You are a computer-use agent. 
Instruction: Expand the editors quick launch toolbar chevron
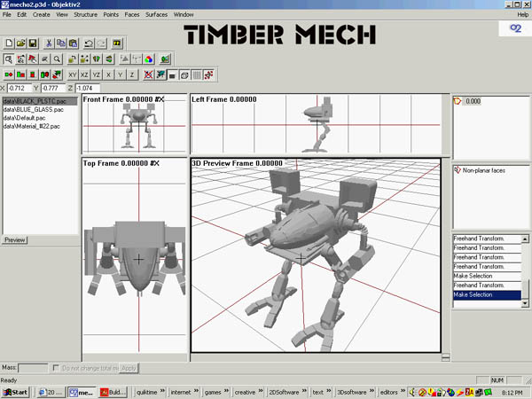(403, 391)
